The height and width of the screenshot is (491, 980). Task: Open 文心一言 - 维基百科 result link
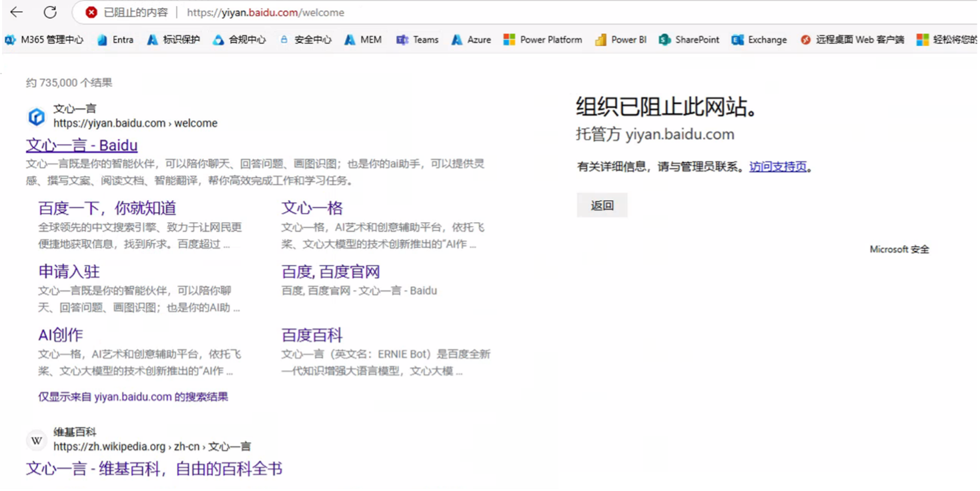pos(154,468)
